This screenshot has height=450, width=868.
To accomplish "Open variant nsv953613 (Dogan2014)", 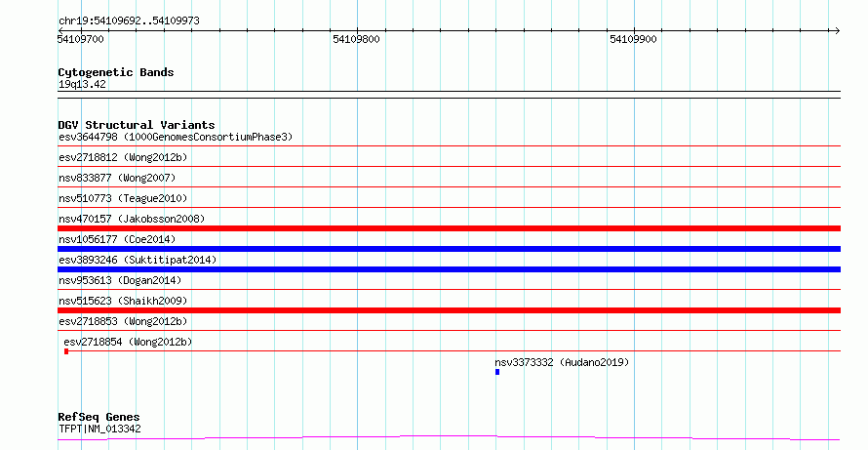I will pyautogui.click(x=120, y=280).
